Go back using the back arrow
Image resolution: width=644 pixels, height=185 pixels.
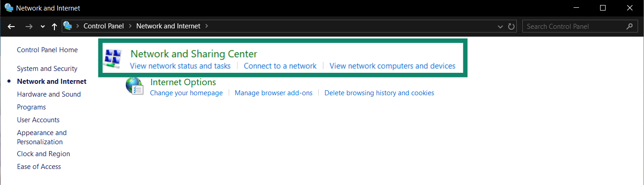(11, 27)
